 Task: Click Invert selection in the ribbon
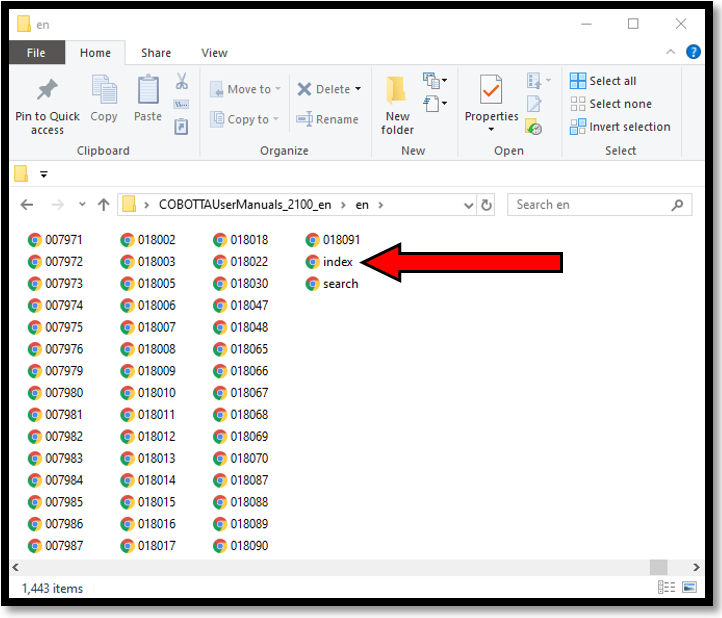click(620, 127)
